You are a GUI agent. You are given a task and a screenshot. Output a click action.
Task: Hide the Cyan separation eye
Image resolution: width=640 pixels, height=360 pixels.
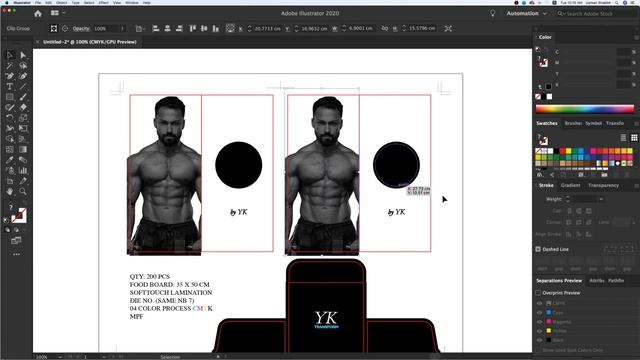pos(540,313)
